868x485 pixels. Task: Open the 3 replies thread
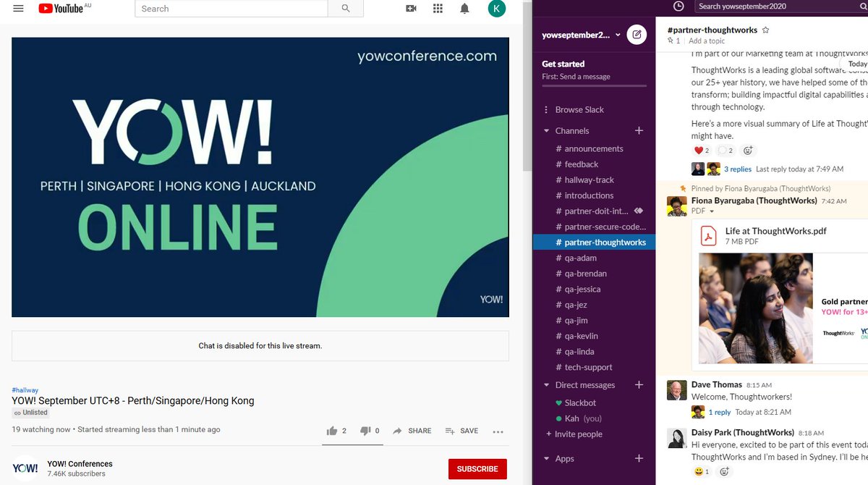tap(737, 169)
